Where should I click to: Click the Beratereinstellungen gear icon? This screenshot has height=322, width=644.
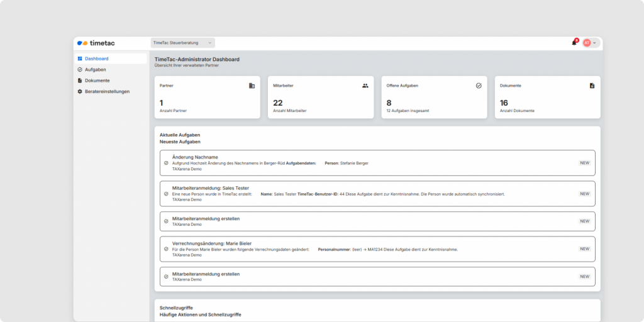(x=80, y=91)
